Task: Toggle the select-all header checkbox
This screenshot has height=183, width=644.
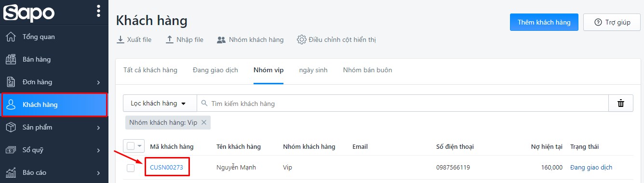Action: [131, 146]
